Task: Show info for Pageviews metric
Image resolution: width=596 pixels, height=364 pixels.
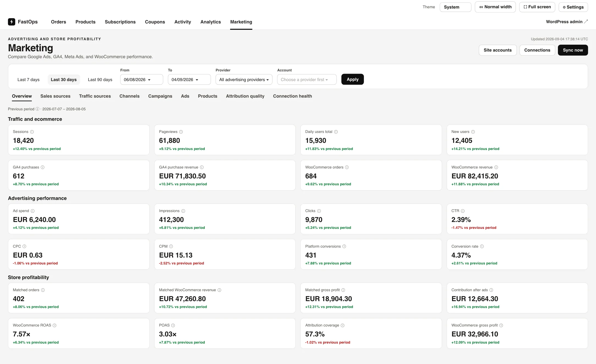Action: pos(181,132)
